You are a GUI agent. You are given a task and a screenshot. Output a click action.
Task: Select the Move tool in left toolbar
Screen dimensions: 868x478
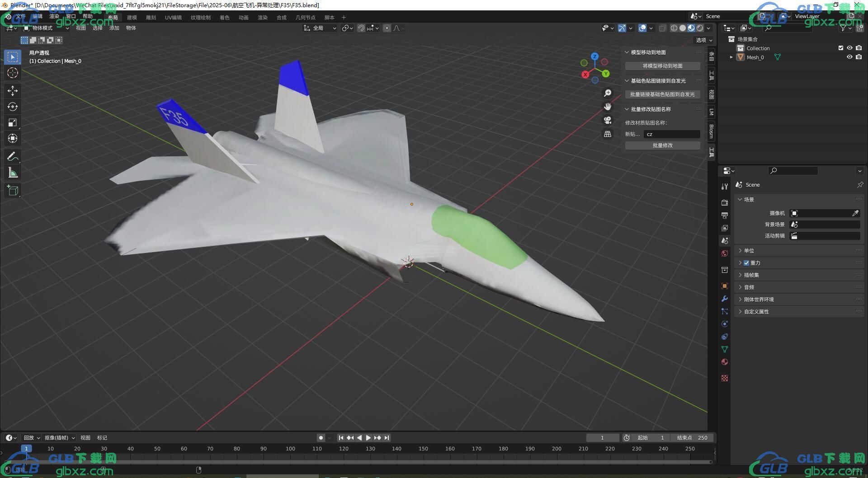pos(13,91)
